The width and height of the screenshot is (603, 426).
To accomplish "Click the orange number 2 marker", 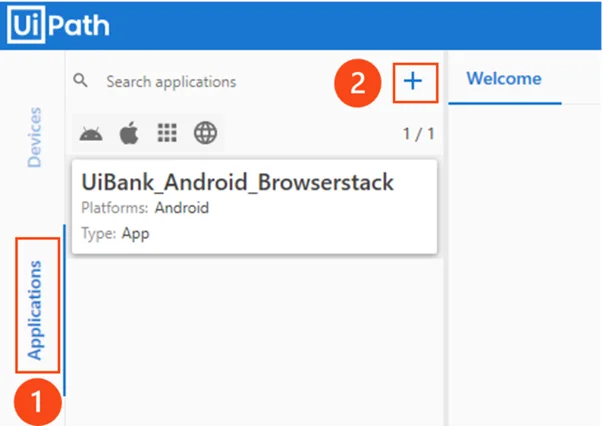I will click(360, 83).
